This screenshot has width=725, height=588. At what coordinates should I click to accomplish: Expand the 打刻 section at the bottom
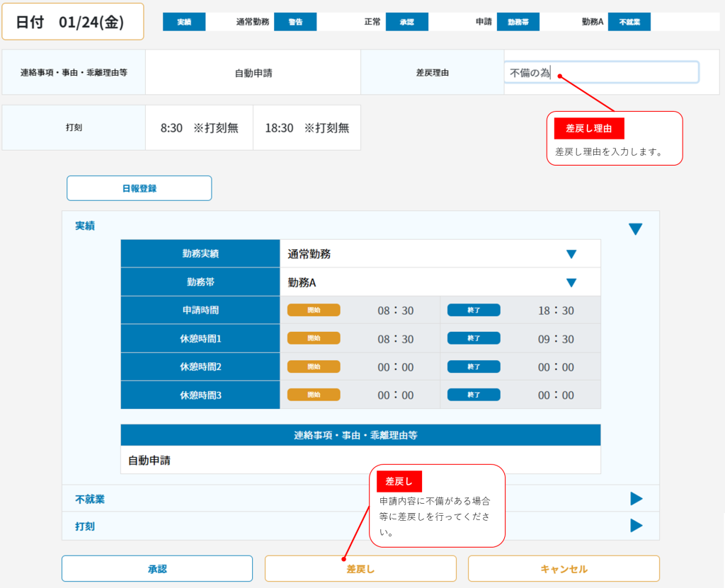636,526
